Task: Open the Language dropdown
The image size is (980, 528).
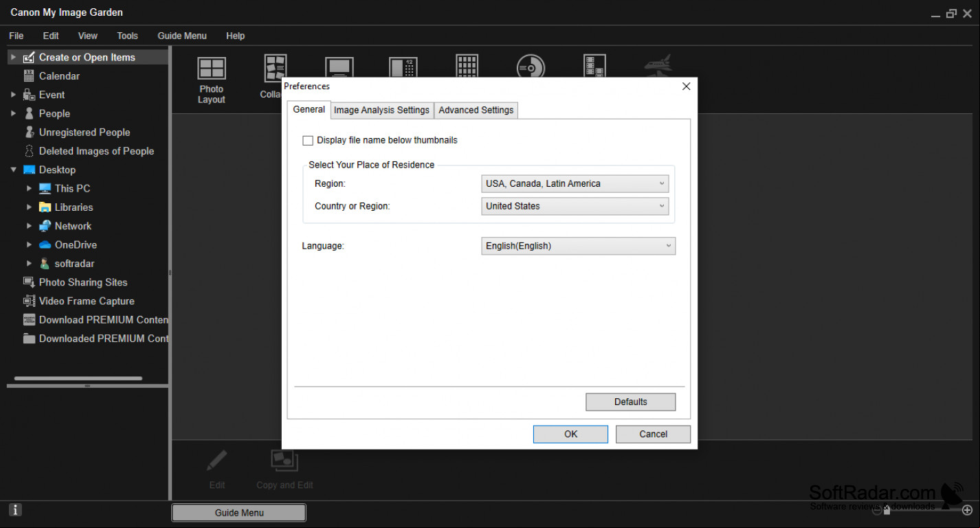Action: [579, 246]
